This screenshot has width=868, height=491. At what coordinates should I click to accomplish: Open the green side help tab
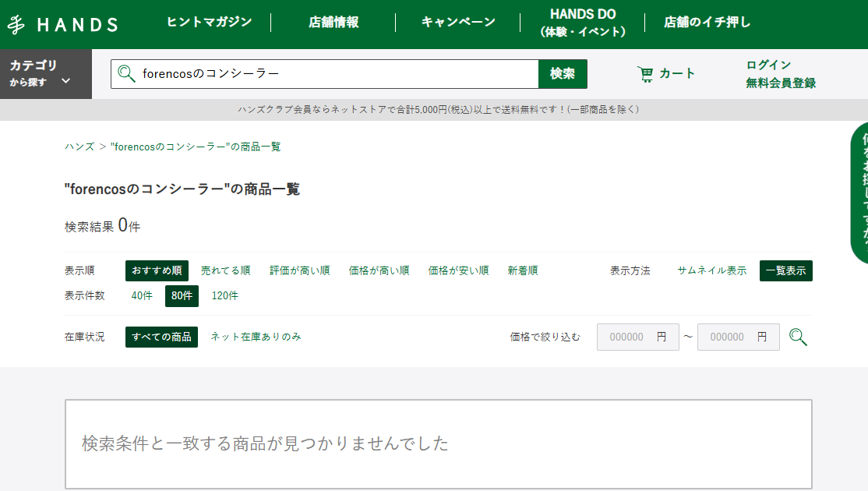click(x=859, y=193)
